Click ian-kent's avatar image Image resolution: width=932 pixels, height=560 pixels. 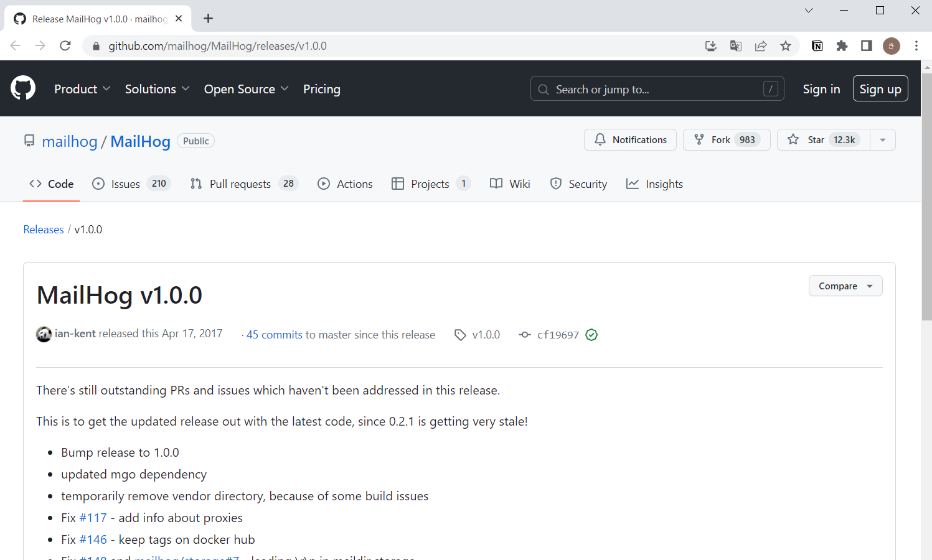pos(44,334)
